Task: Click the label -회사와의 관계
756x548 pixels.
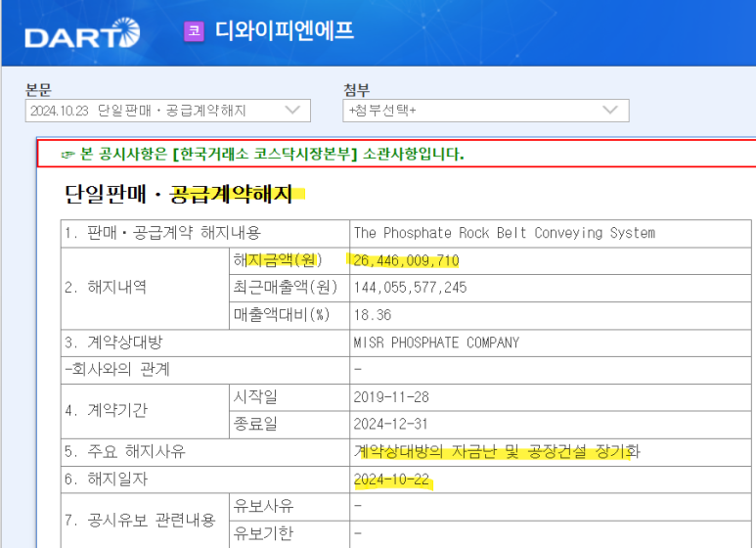Action: pos(117,370)
